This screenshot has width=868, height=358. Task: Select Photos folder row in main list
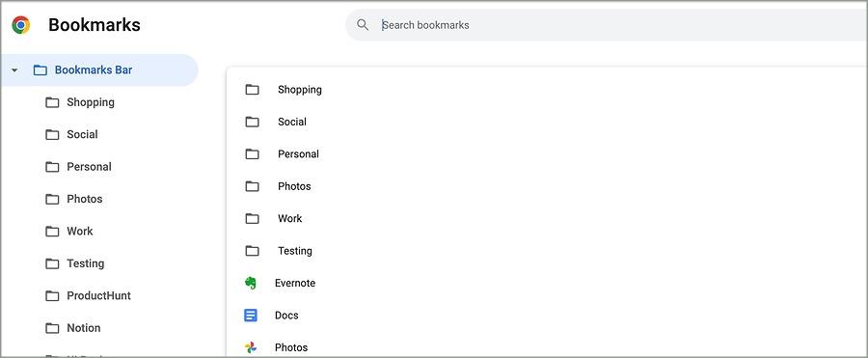547,186
